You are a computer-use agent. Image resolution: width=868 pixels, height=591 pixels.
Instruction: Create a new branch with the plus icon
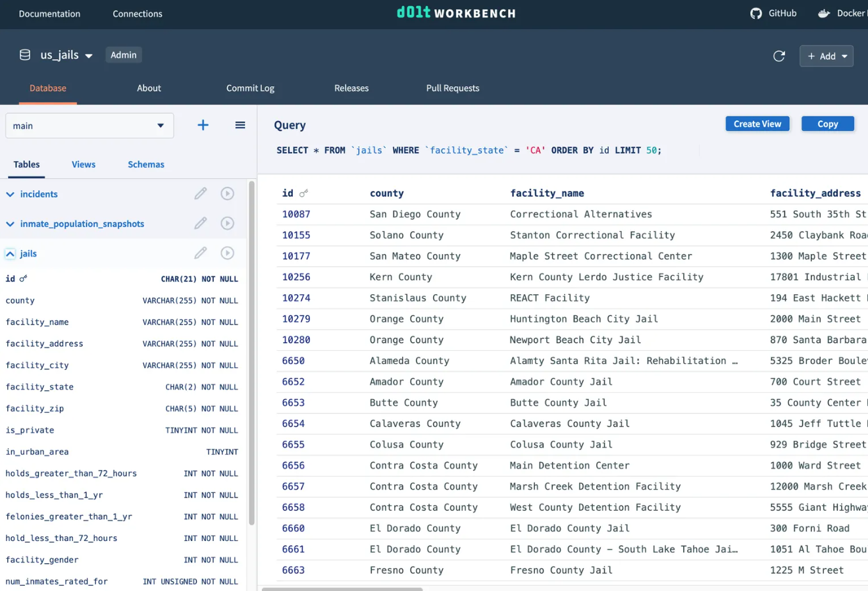tap(203, 125)
